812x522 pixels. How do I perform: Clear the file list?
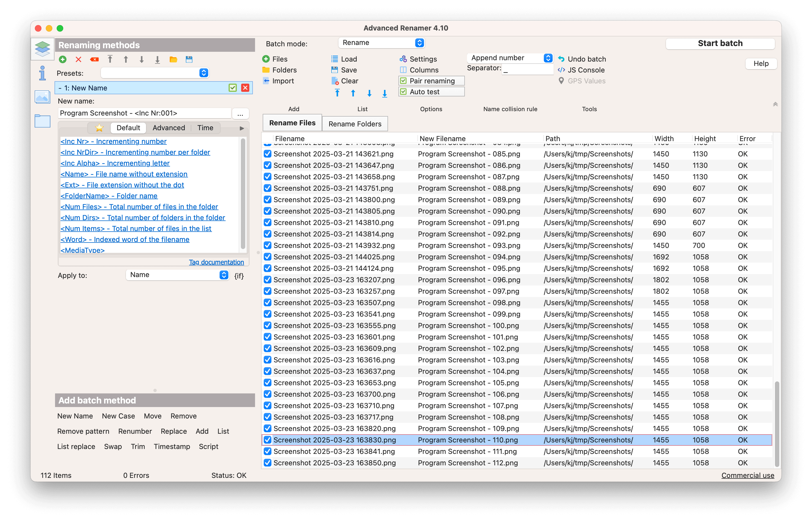click(x=344, y=81)
